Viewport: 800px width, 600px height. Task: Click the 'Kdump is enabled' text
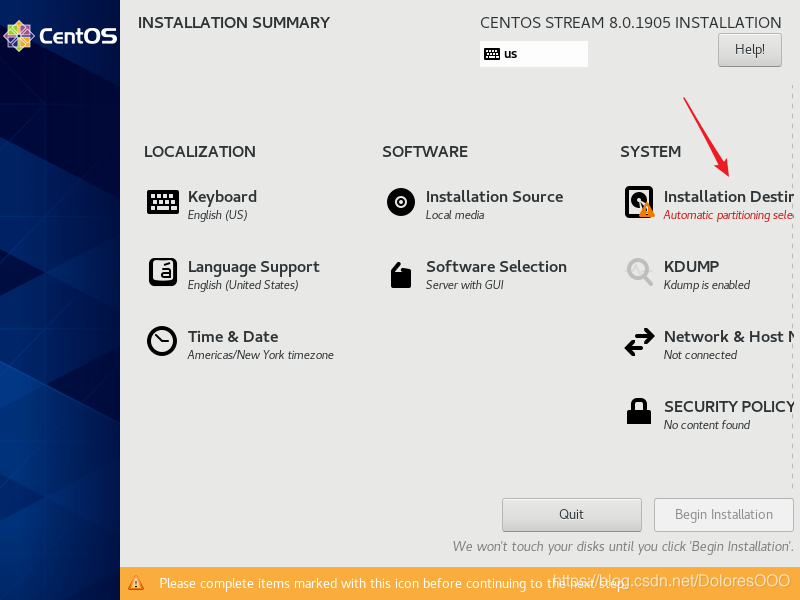707,285
